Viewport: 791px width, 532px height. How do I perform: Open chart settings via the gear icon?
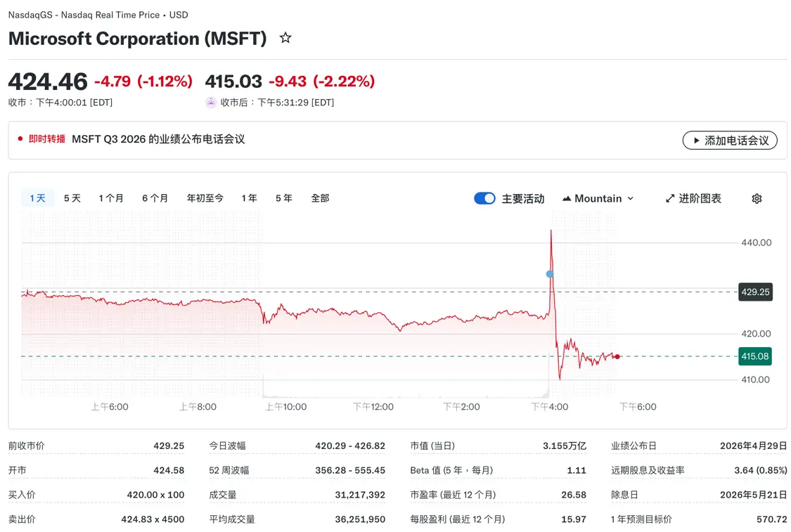coord(756,198)
